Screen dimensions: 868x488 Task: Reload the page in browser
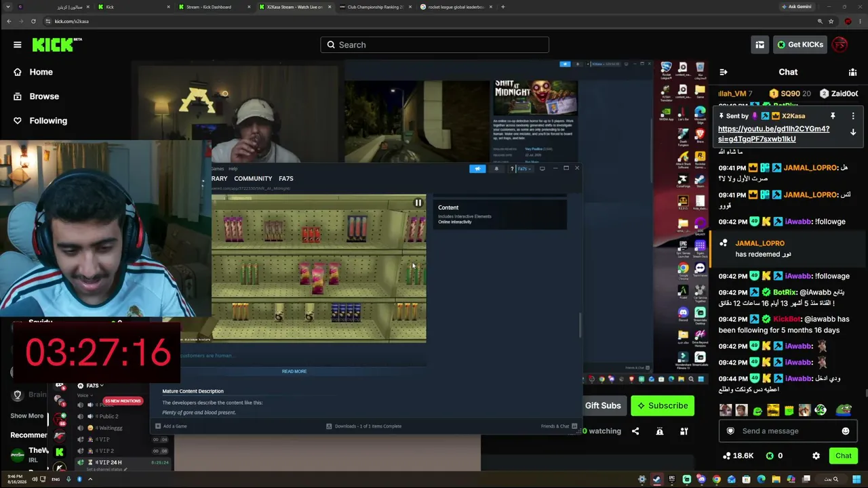coord(33,21)
